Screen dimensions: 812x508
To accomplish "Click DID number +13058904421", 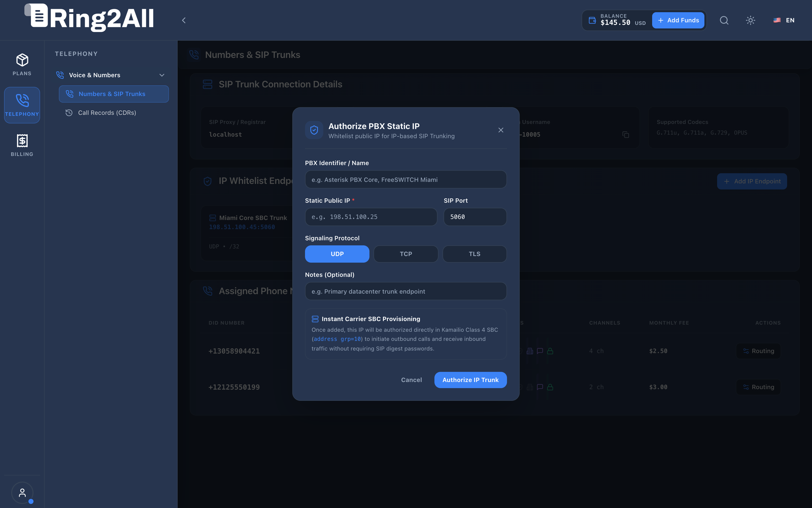I will (234, 351).
